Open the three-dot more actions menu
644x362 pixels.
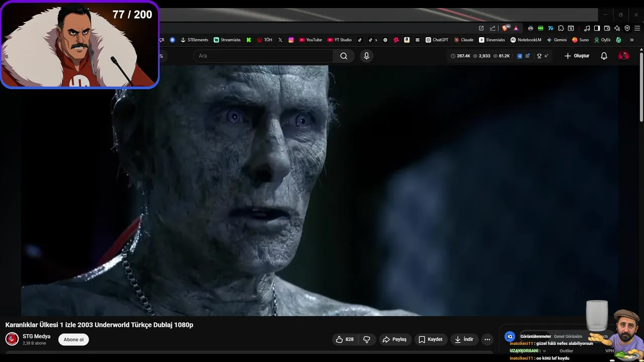click(487, 339)
